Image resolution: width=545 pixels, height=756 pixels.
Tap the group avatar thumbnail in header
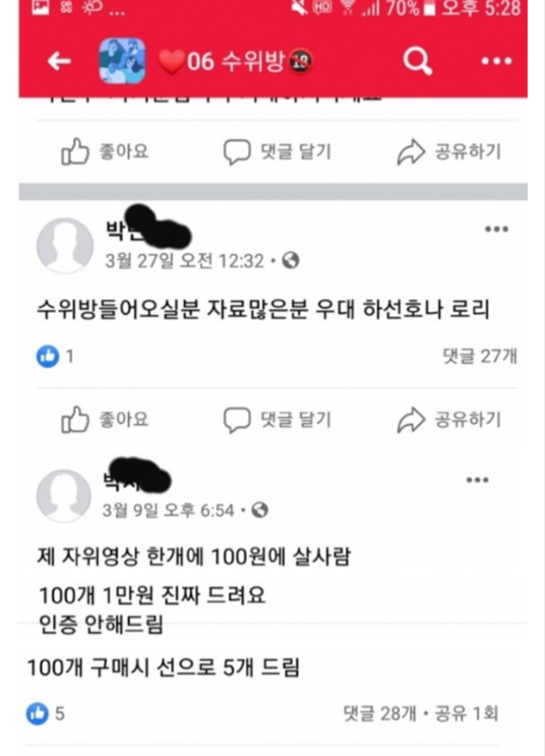click(122, 61)
